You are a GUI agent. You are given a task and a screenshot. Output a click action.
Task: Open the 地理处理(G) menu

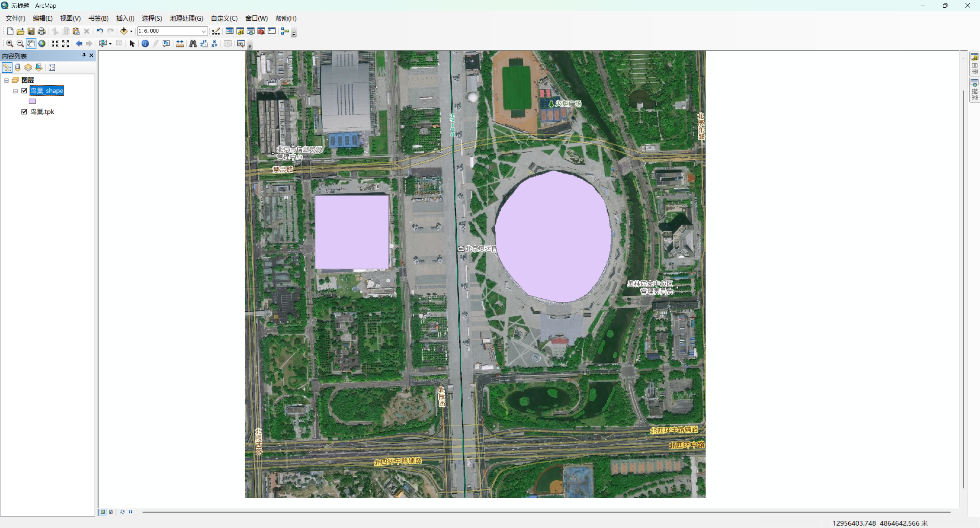[x=186, y=18]
